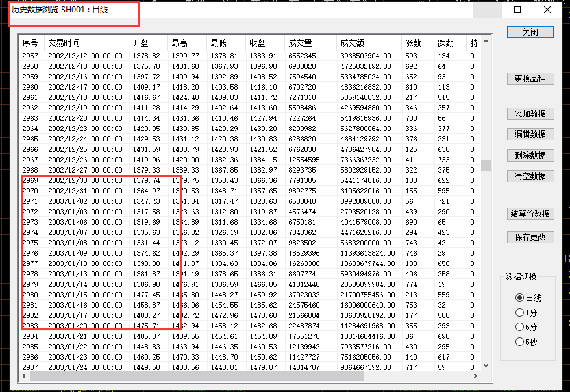This screenshot has width=570, height=392.
Task: Clear all data with 清空数据
Action: pyautogui.click(x=530, y=176)
